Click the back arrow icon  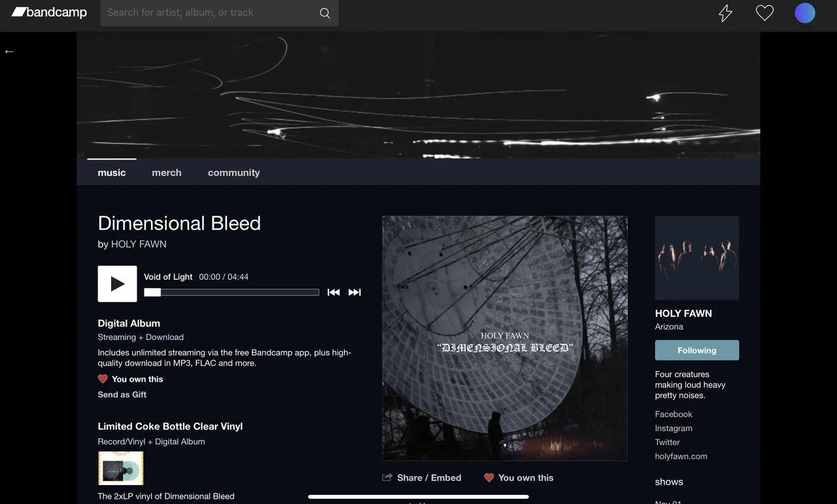[9, 52]
